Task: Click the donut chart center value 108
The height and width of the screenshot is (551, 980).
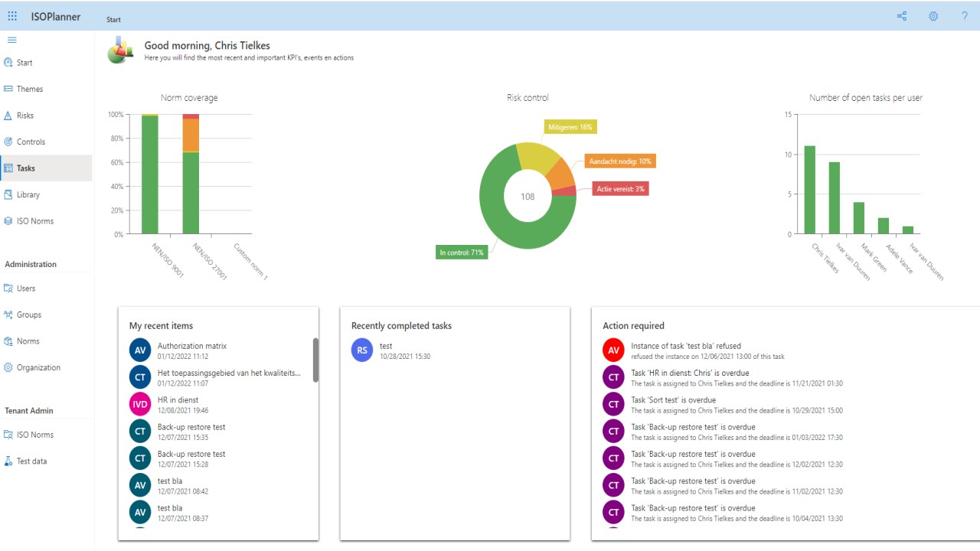Action: coord(528,197)
